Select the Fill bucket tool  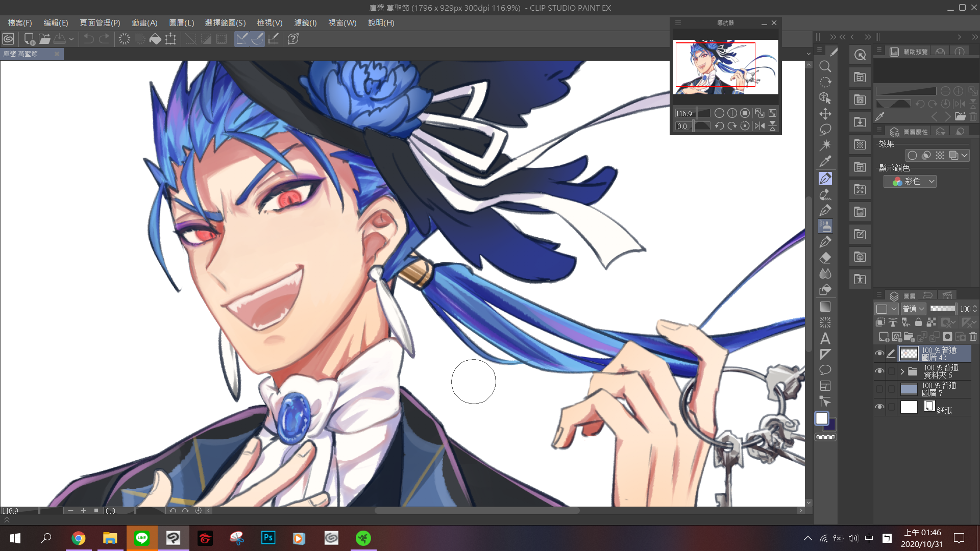[825, 290]
